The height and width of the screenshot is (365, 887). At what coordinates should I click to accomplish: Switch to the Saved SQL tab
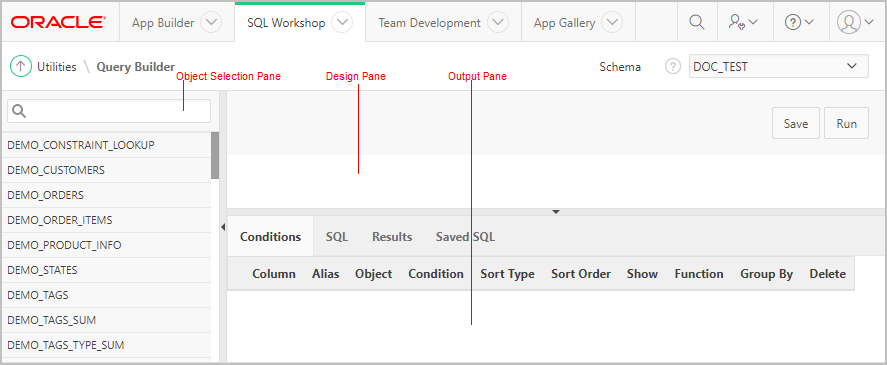[465, 237]
